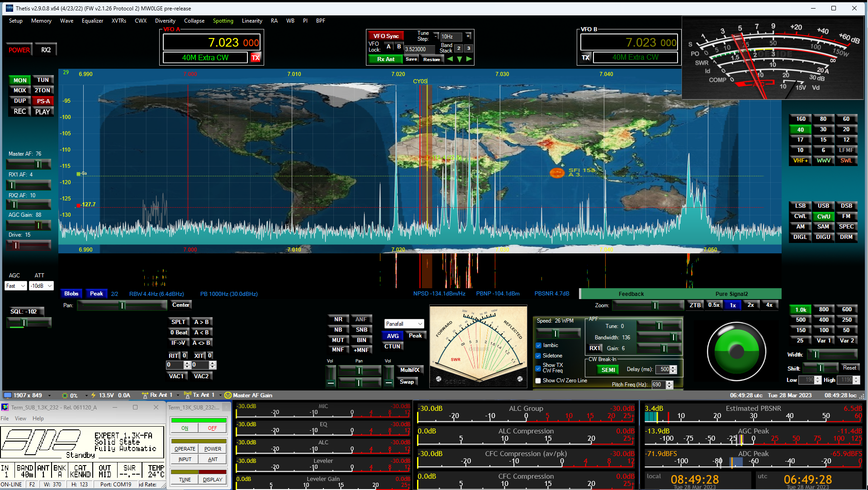Viewport: 868px width, 490px height.
Task: Click the 3.523000 frequency input field
Action: pyautogui.click(x=421, y=49)
